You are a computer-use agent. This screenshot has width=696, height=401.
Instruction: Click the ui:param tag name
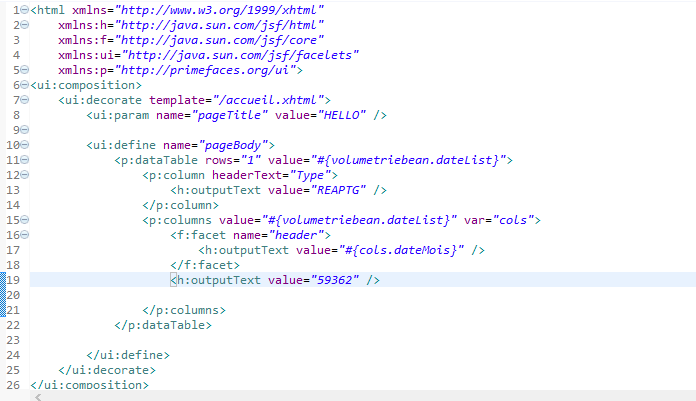[121, 115]
